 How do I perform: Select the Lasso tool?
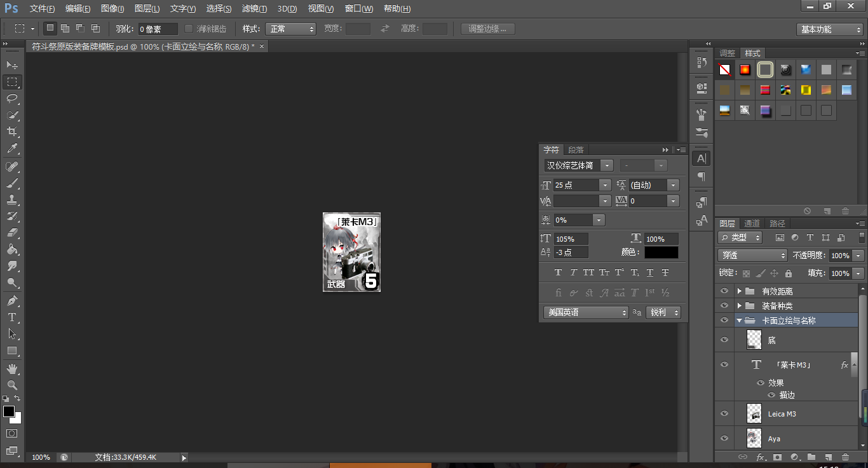[x=12, y=98]
